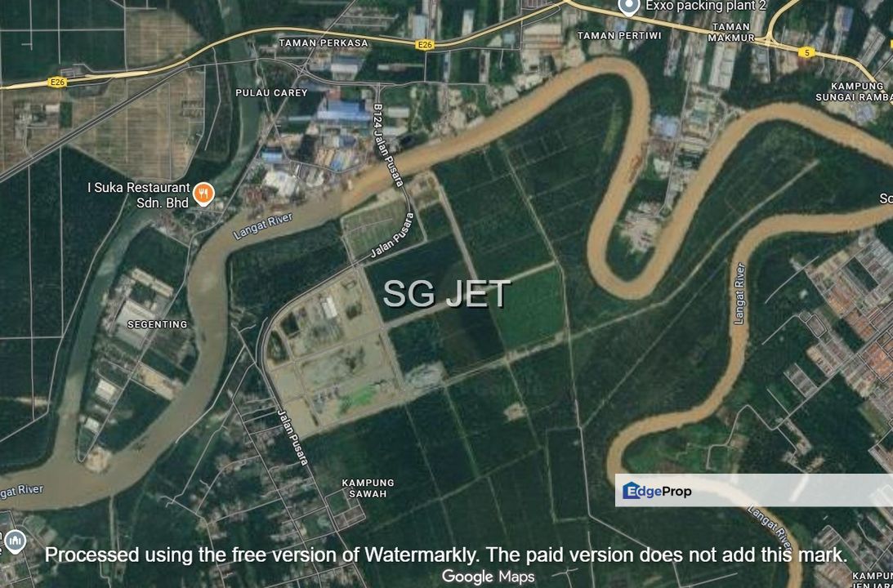Click the Kampung Sawah place label
The width and height of the screenshot is (893, 588).
pos(368,488)
